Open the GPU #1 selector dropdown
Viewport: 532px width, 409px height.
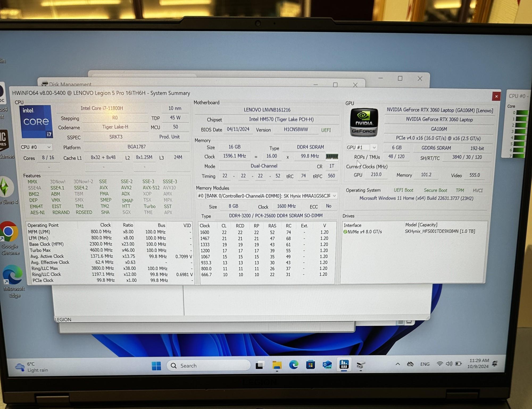tap(361, 147)
